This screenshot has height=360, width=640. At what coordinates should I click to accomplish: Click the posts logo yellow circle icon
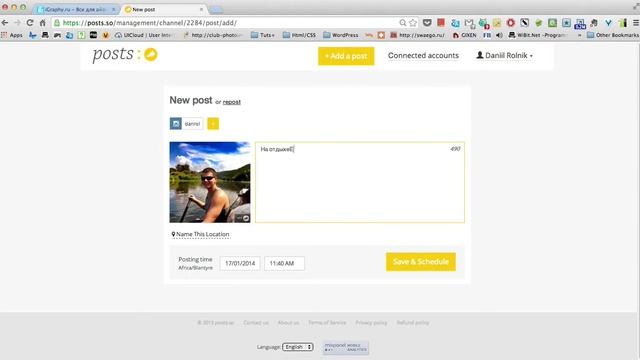[x=151, y=54]
